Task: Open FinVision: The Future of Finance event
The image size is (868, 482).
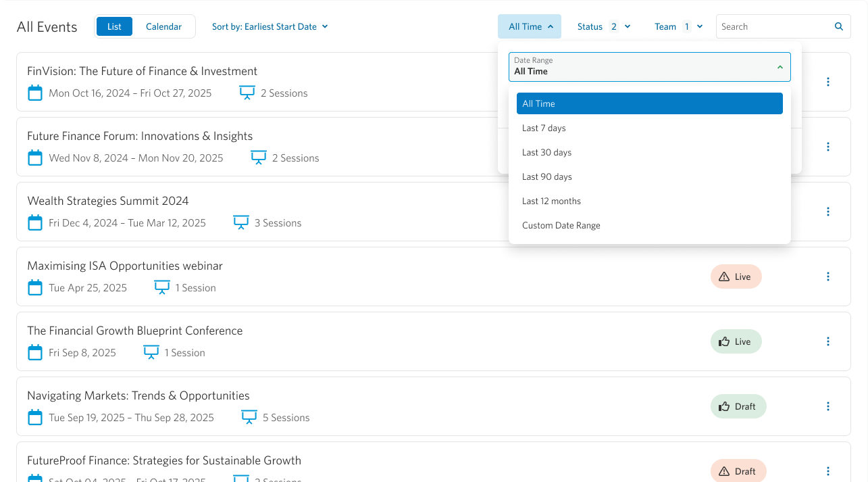Action: point(142,72)
